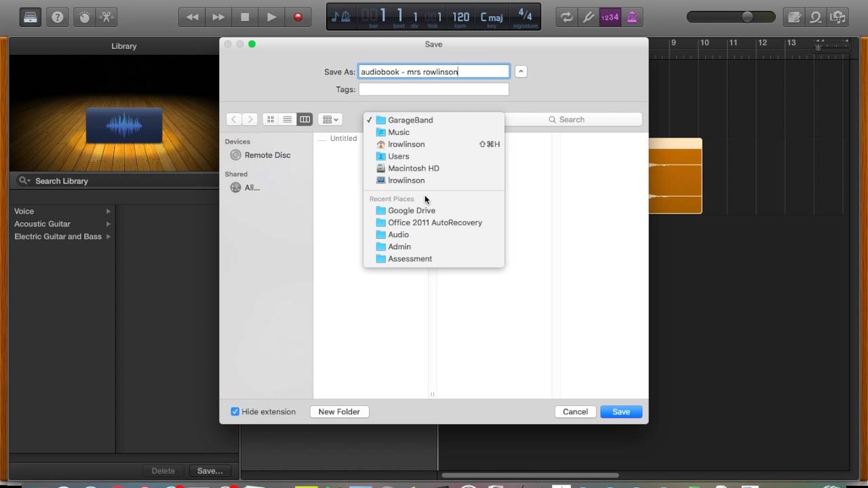Toggle the 1234 Count-in button
This screenshot has height=488, width=868.
(610, 17)
